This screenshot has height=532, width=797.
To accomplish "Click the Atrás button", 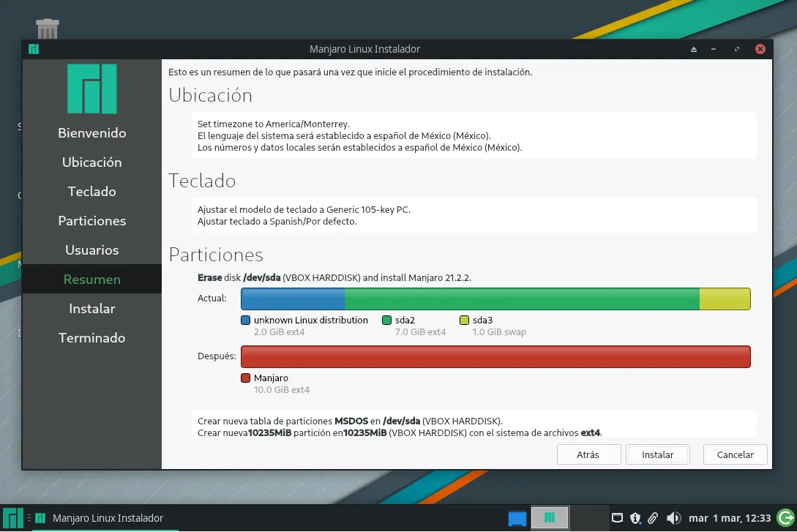I will [x=588, y=454].
